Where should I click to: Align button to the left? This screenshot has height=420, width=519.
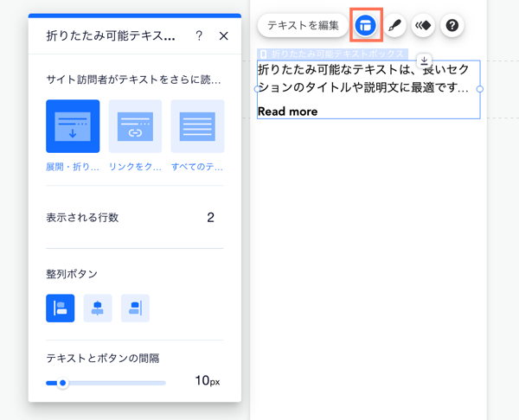click(x=61, y=309)
